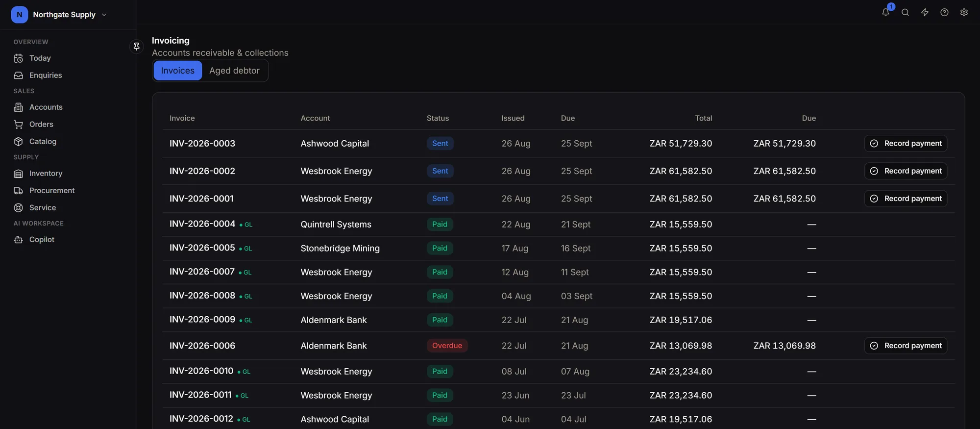Record payment for INV-2026-0001
This screenshot has width=980, height=429.
(906, 199)
